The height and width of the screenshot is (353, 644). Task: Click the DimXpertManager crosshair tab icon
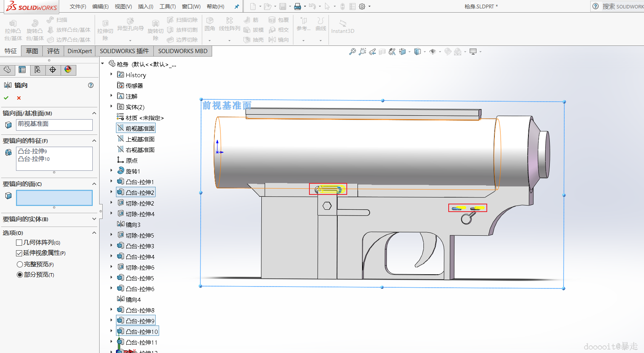(x=53, y=70)
